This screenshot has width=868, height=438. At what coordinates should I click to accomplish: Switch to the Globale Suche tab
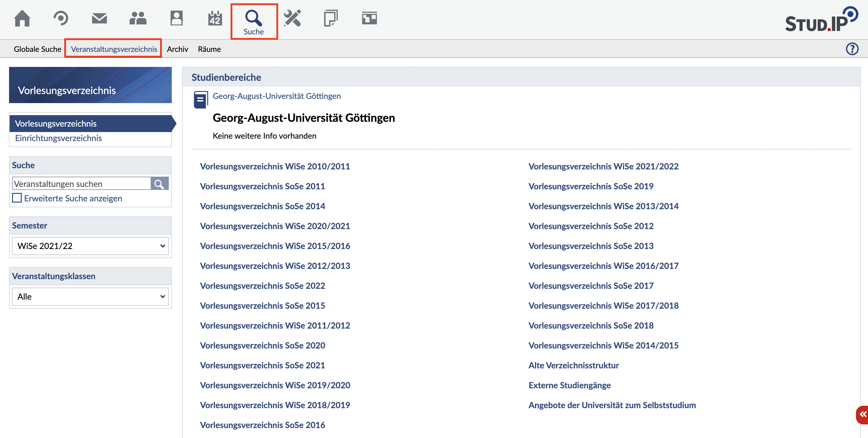click(37, 49)
